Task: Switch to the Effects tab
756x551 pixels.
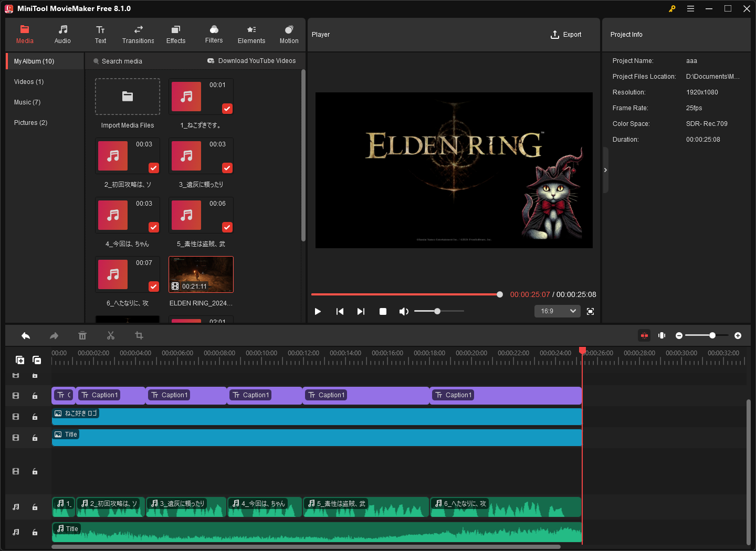Action: (x=176, y=35)
